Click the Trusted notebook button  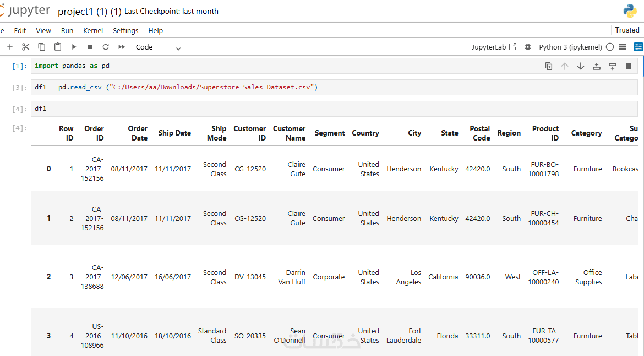[x=627, y=30]
